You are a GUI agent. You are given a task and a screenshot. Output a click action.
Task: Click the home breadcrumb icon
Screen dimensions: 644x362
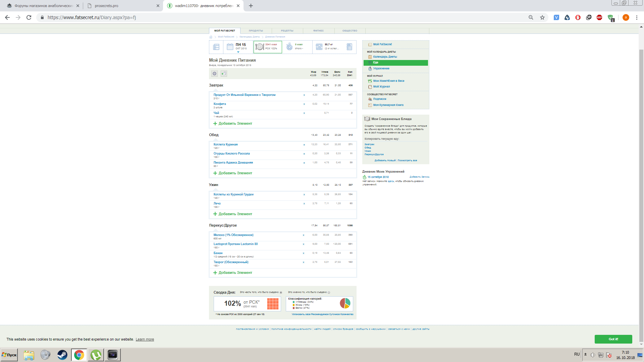(x=211, y=37)
